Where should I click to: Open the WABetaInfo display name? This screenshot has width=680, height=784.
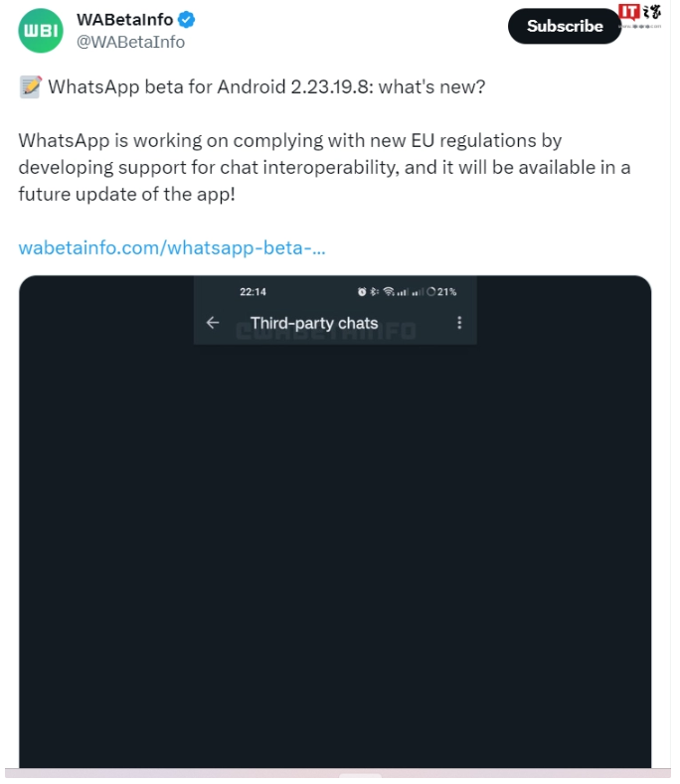point(124,20)
